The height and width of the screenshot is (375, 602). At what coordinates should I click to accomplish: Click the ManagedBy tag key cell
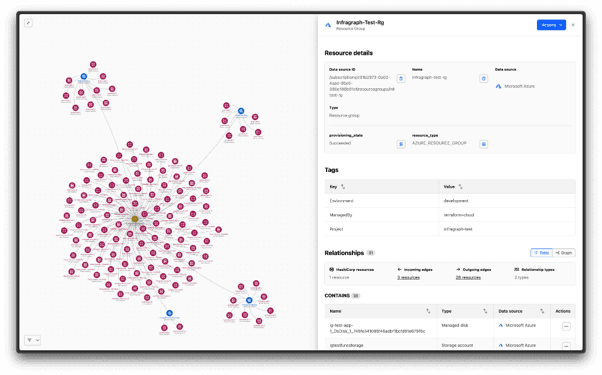click(382, 215)
